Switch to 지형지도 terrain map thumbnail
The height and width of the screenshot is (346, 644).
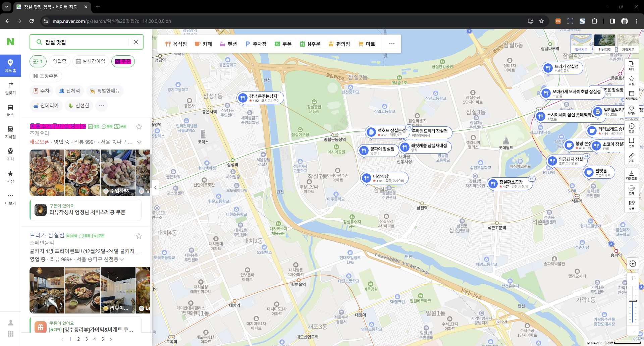coord(628,44)
